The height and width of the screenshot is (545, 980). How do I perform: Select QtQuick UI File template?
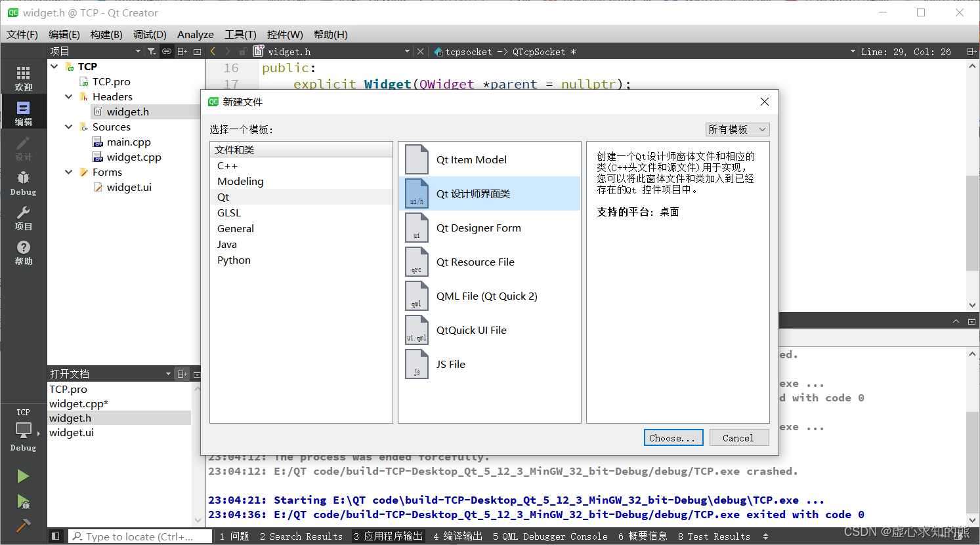coord(489,330)
